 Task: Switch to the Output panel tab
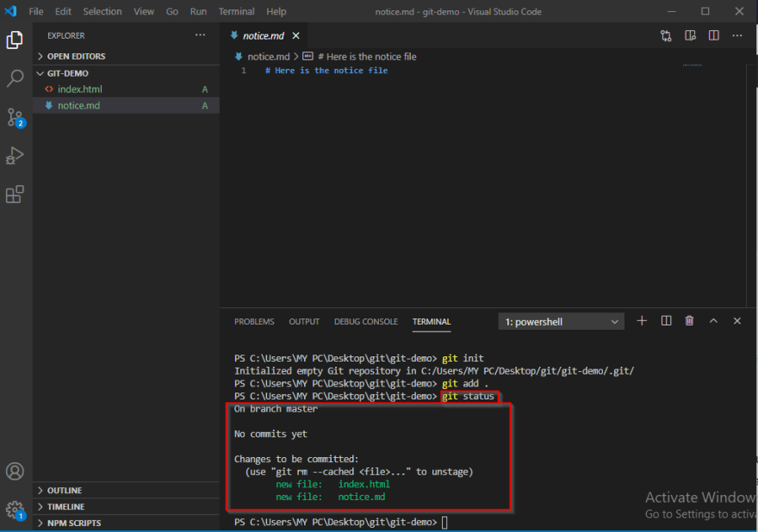pyautogui.click(x=304, y=322)
